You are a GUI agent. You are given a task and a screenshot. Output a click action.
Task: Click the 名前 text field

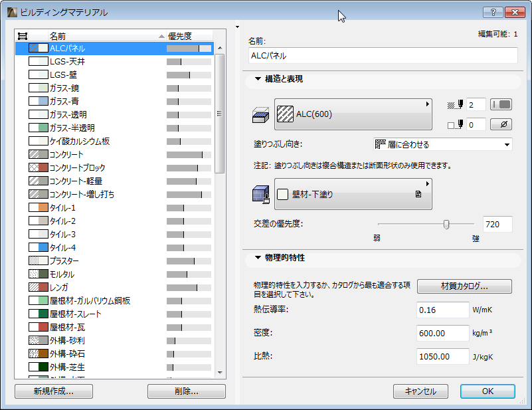383,56
